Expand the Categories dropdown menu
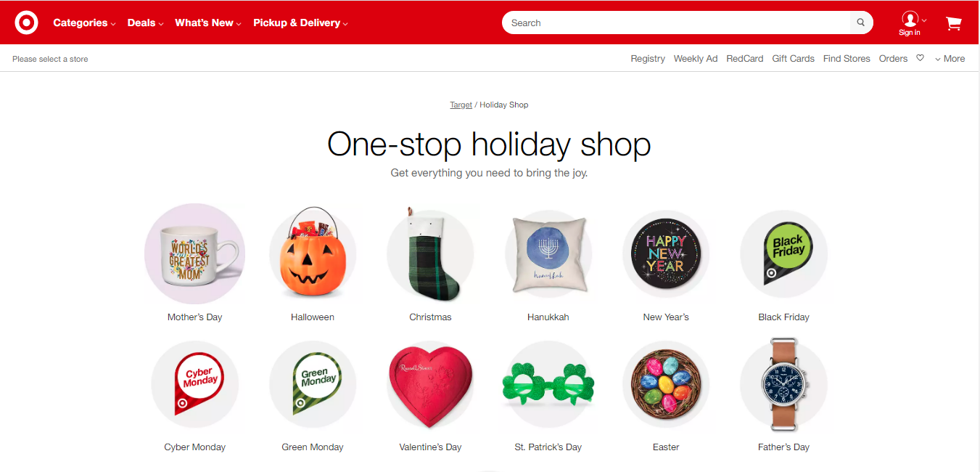The image size is (980, 472). tap(84, 23)
